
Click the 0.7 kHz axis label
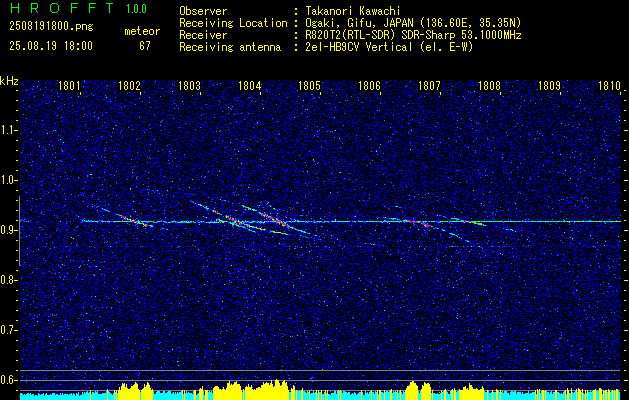8,330
